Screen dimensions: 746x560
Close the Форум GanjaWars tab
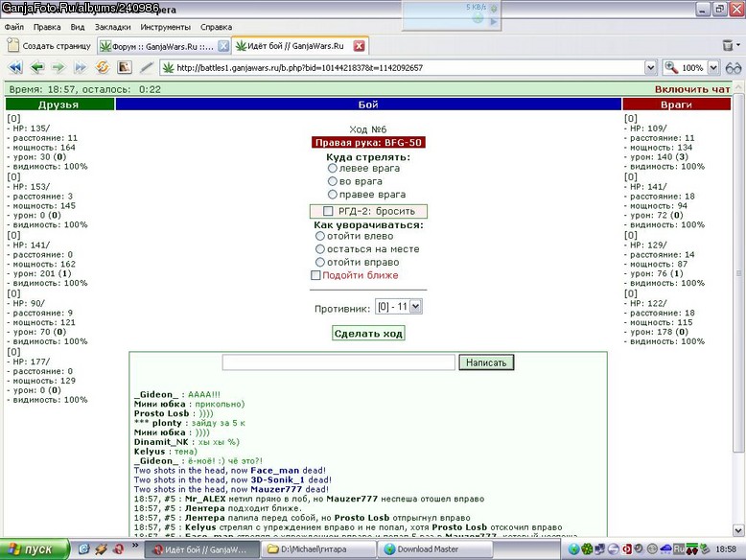click(x=223, y=46)
